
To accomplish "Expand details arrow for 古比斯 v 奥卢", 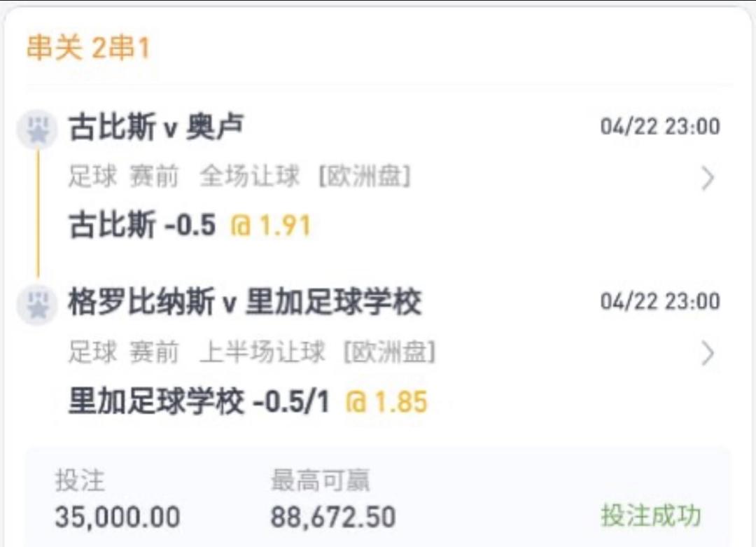I will pos(708,179).
